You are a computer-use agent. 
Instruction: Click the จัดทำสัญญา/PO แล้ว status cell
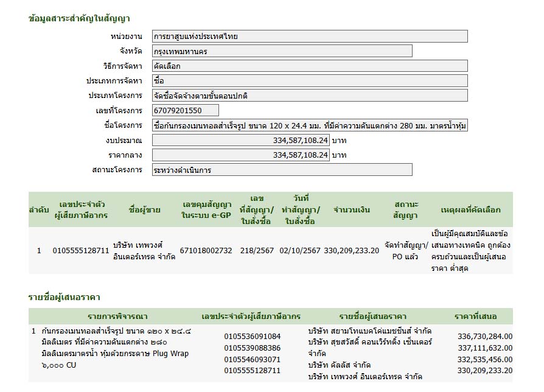click(x=406, y=250)
